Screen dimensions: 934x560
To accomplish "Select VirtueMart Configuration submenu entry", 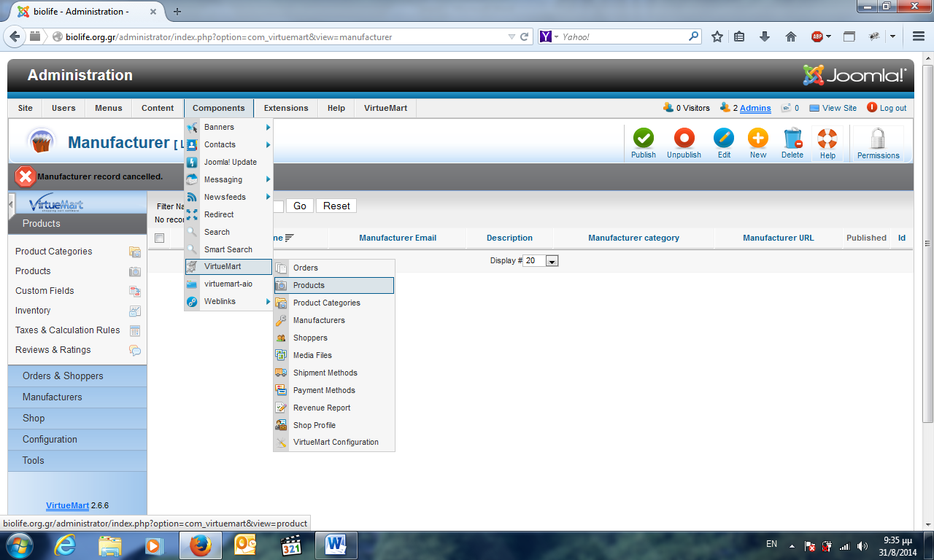I will pyautogui.click(x=333, y=442).
